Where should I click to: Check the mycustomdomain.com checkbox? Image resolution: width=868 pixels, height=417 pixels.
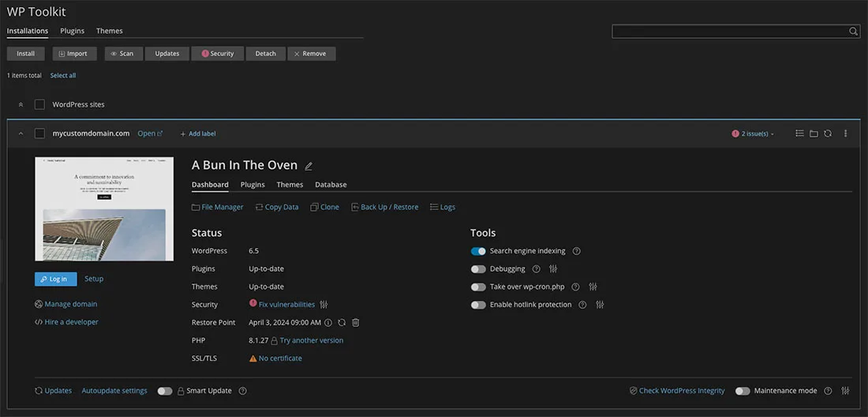click(x=39, y=133)
